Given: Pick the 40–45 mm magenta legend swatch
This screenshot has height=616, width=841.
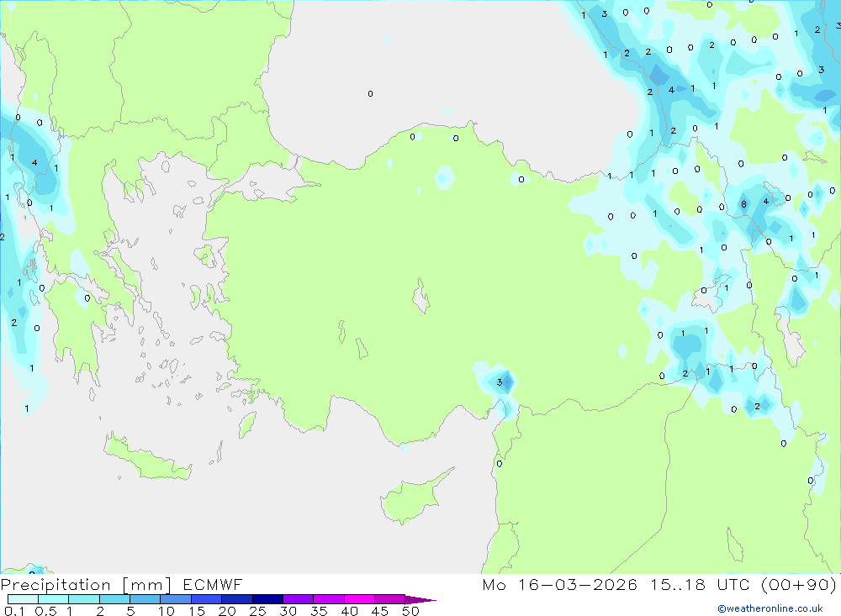Looking at the screenshot, I should pyautogui.click(x=359, y=599).
